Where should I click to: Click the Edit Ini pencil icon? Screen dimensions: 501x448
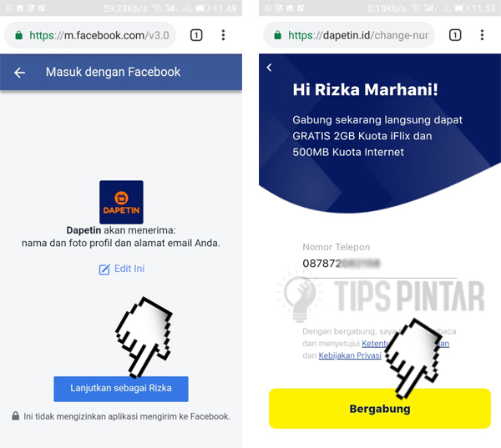104,269
